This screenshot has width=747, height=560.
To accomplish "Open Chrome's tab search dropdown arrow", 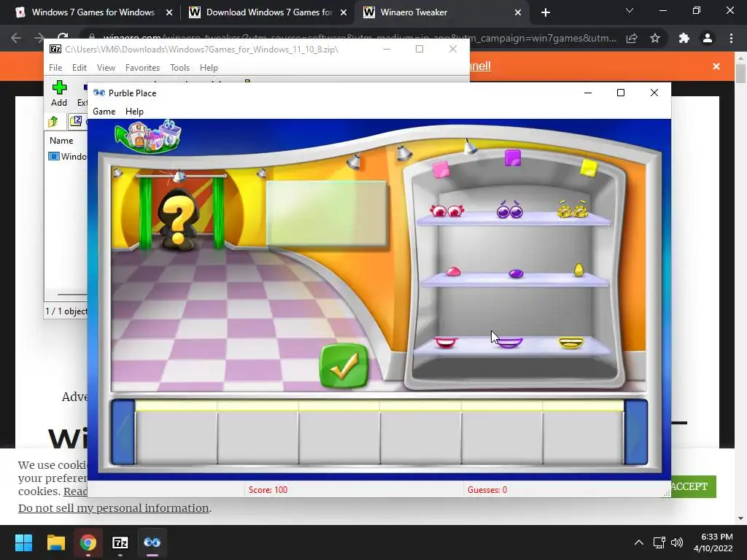I will [630, 10].
